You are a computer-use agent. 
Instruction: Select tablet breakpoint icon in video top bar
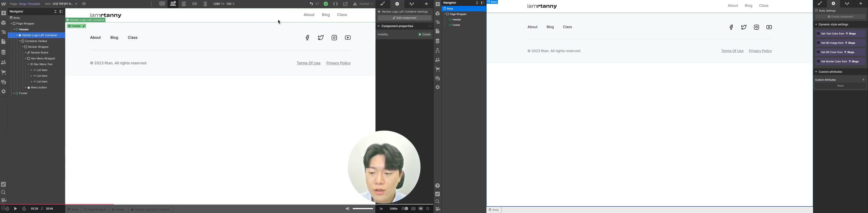[x=184, y=4]
